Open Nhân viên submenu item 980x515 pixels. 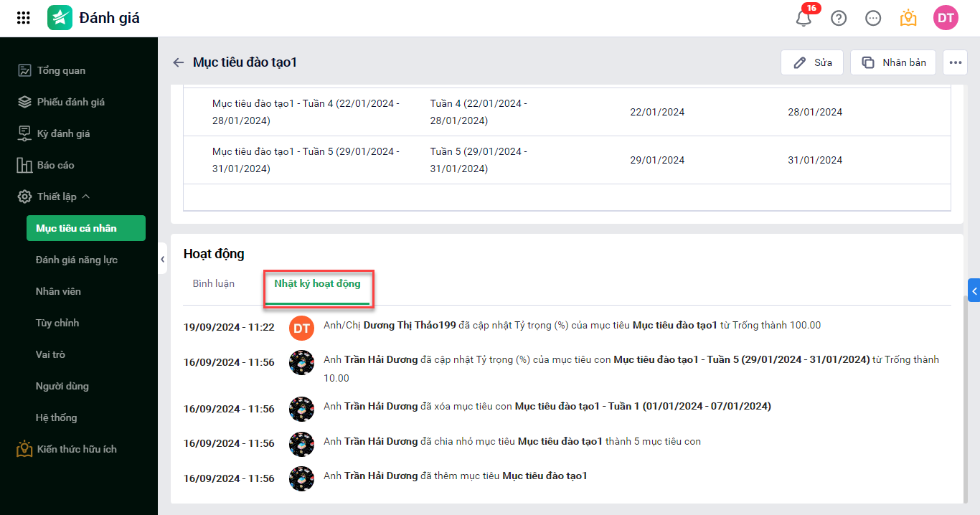click(x=58, y=291)
